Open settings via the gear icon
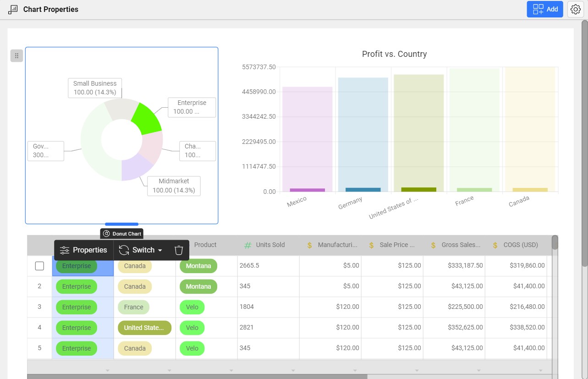This screenshot has width=588, height=379. [576, 9]
